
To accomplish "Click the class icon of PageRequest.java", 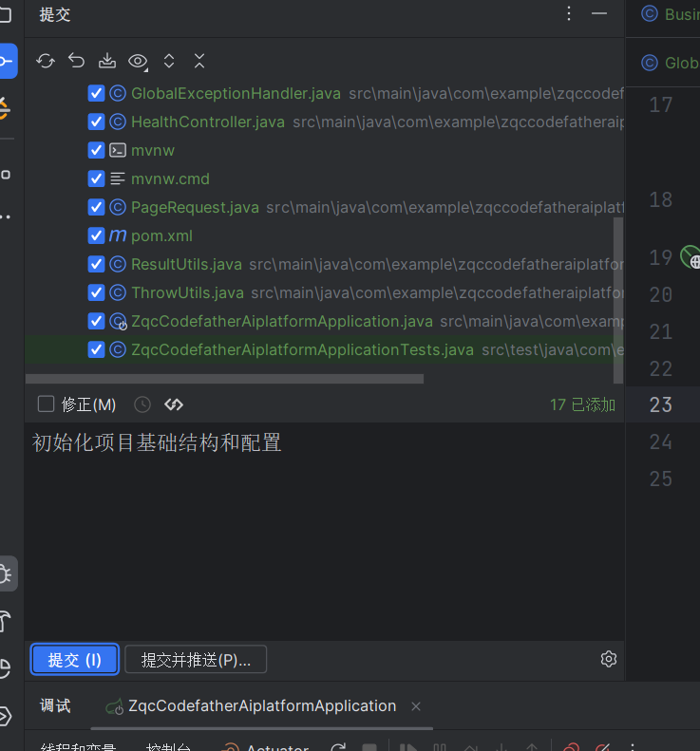I will coord(118,207).
